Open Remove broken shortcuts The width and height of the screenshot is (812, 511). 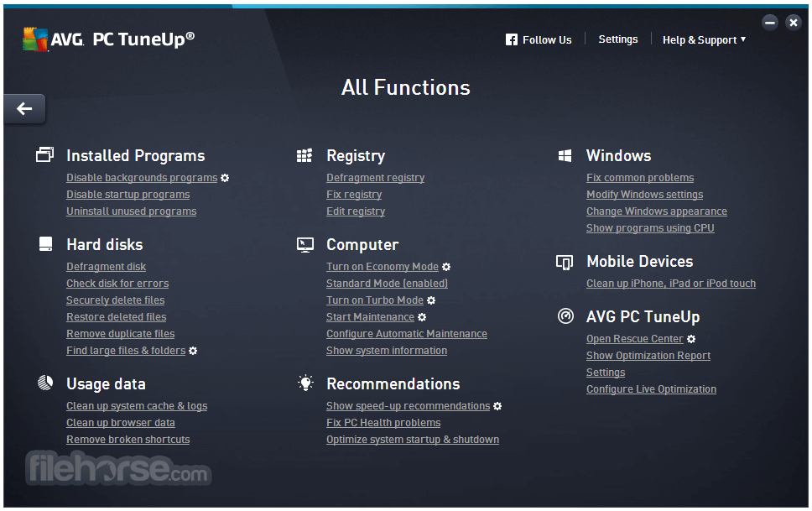[x=128, y=440]
